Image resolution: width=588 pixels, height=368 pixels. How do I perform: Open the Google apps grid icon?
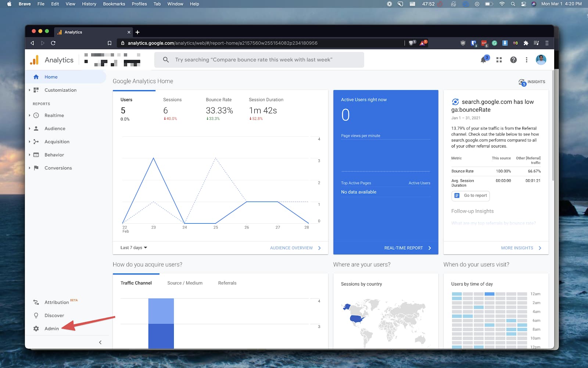point(499,60)
